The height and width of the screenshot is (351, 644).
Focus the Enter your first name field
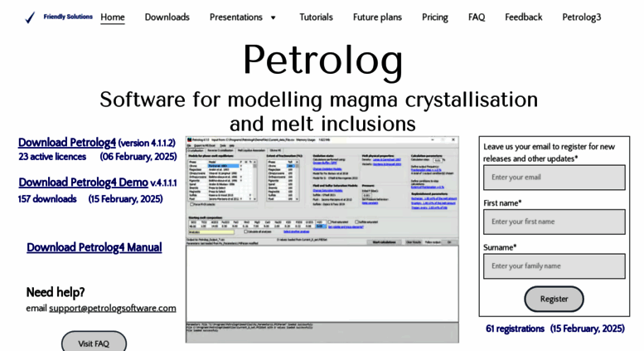click(x=554, y=222)
